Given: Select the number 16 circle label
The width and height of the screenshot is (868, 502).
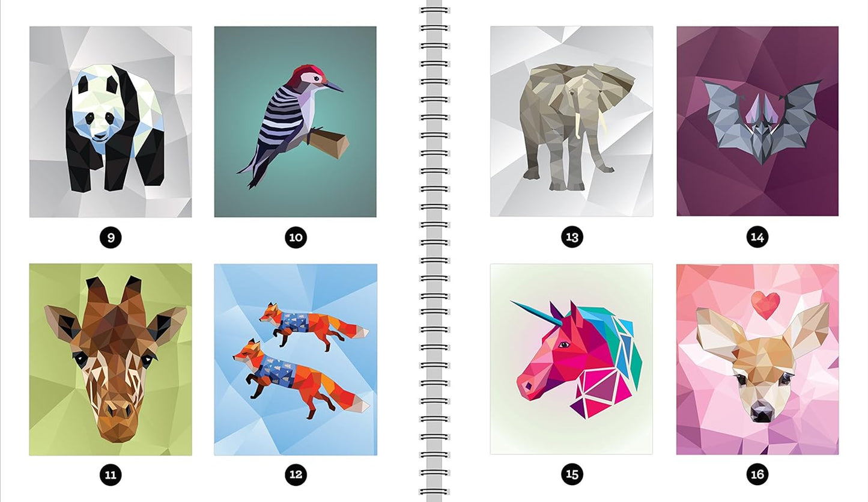Looking at the screenshot, I should (x=757, y=475).
